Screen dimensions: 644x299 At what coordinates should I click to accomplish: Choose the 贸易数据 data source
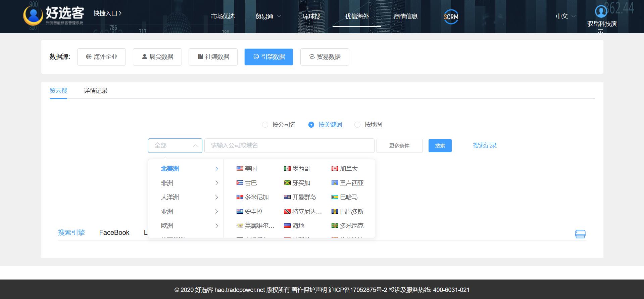[325, 57]
